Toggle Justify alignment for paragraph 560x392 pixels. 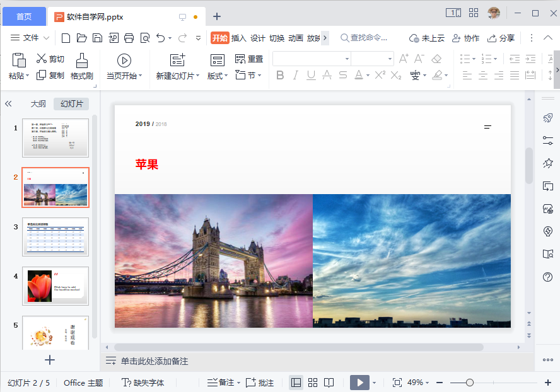point(515,75)
